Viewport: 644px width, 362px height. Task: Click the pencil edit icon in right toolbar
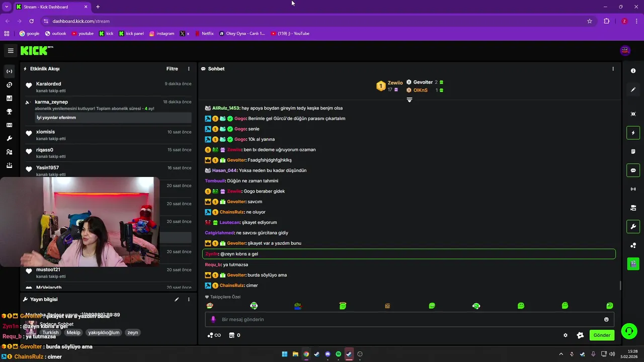tap(633, 89)
